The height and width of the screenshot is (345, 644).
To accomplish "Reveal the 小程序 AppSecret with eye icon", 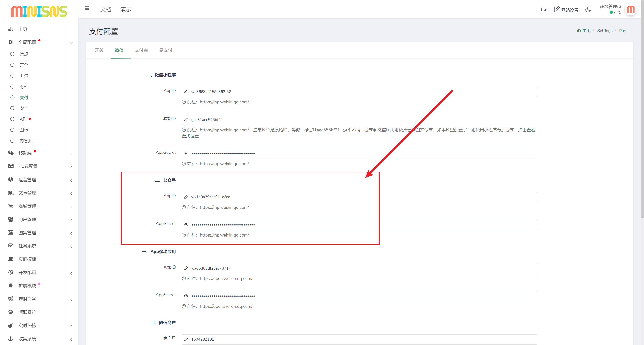I will click(x=186, y=154).
